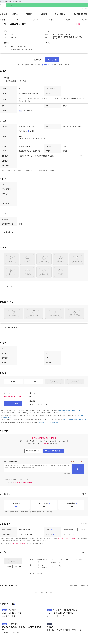This screenshot has width=88, height=644.
Task: Click the 고용24 logo
Action: tap(3, 14)
